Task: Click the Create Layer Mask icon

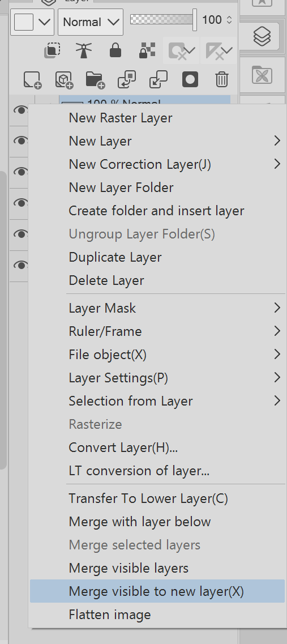Action: click(190, 79)
